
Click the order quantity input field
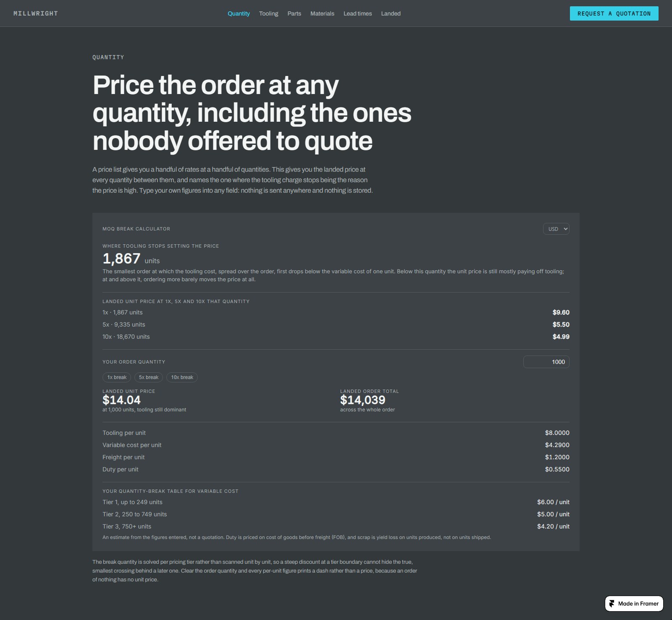[546, 362]
